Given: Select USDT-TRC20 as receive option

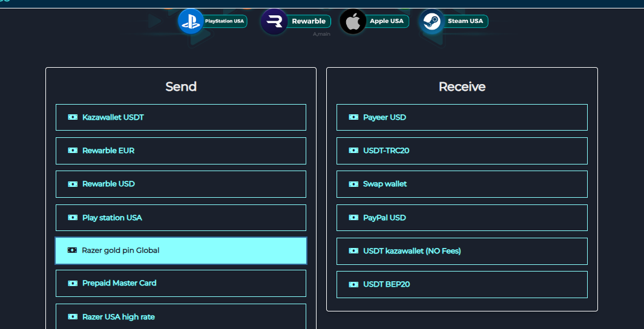Looking at the screenshot, I should click(462, 151).
